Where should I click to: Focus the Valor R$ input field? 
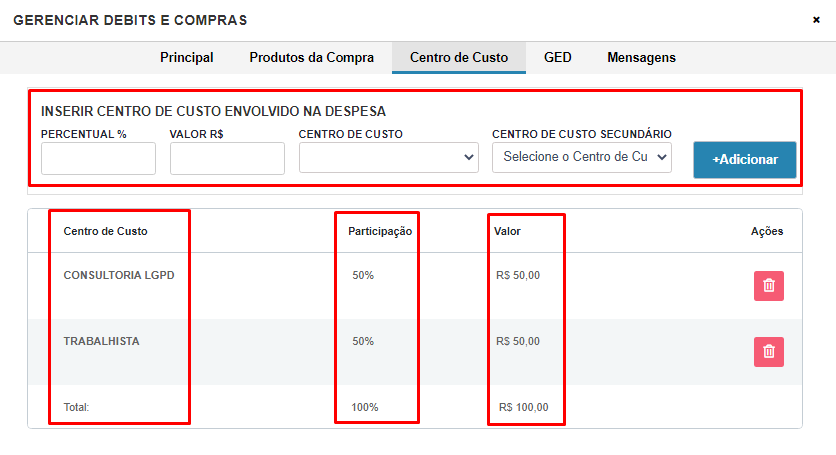pyautogui.click(x=227, y=158)
